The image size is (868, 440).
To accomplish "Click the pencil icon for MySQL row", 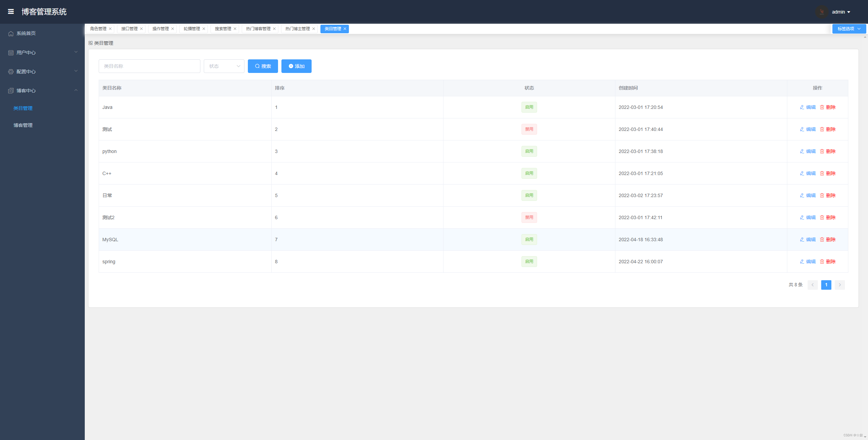I will coord(802,240).
